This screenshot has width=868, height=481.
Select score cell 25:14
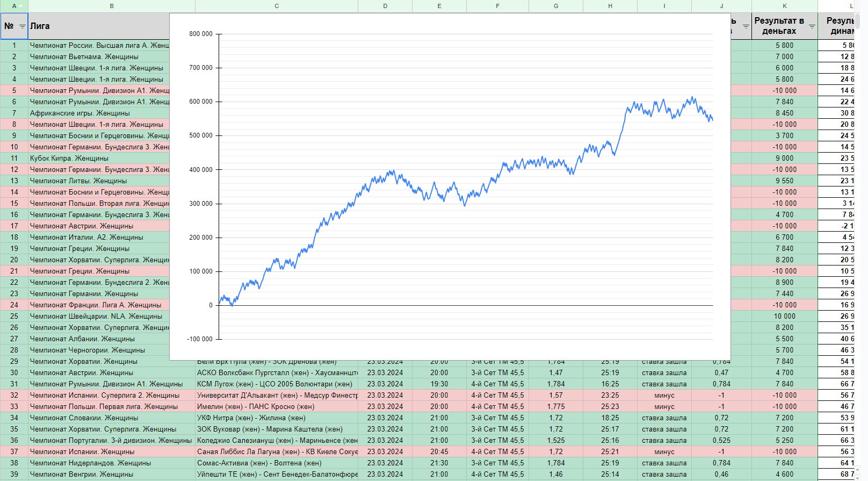point(610,474)
